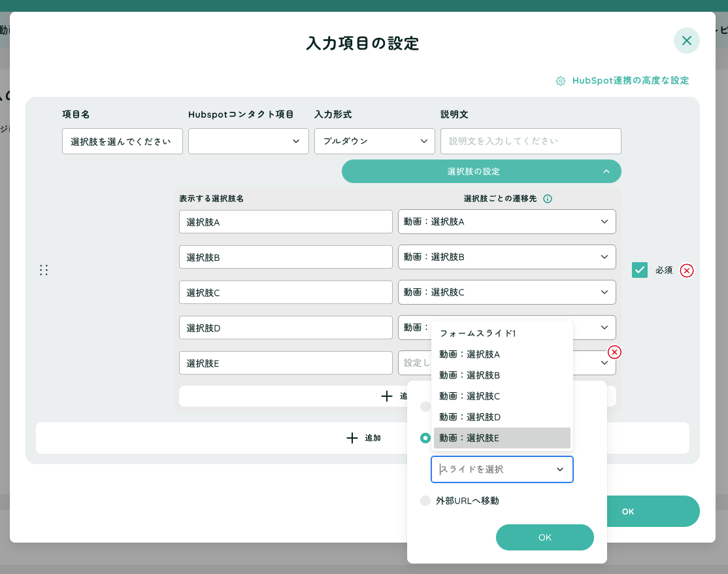
Task: Open the 入力形式 プルダウン dropdown
Action: coord(374,141)
